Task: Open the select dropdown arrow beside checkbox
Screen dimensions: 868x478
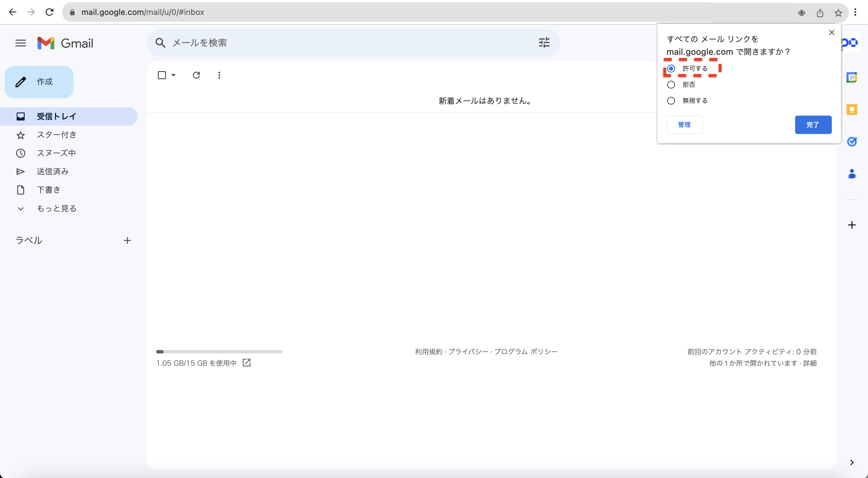Action: coord(174,75)
